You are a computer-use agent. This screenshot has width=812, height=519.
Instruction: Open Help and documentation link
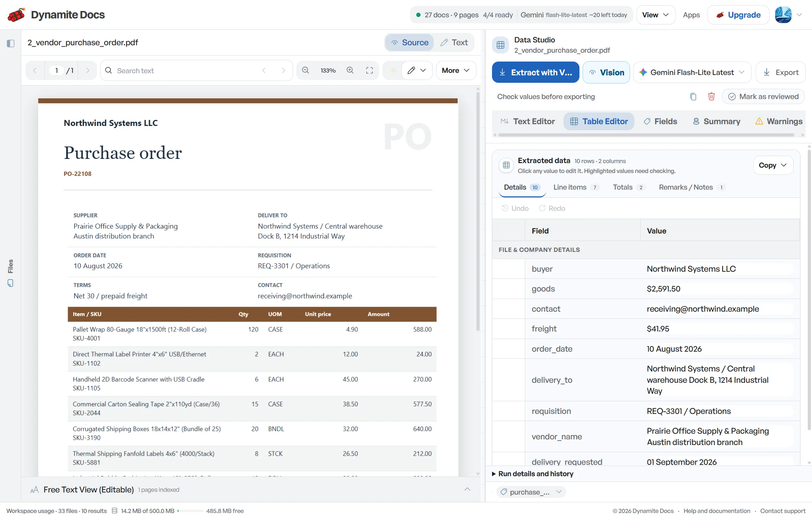coord(717,511)
